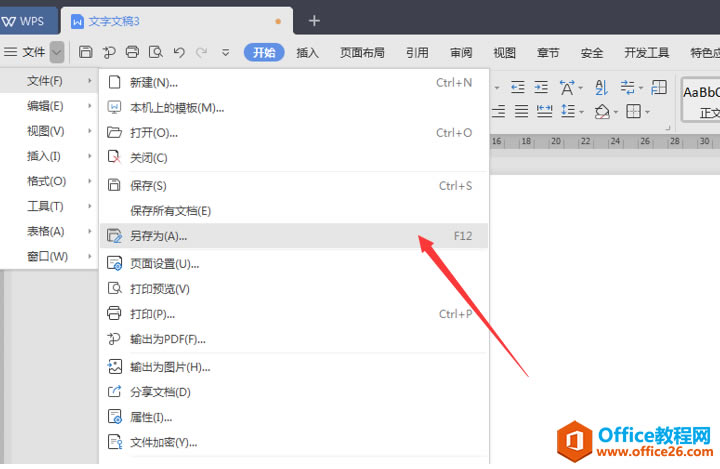Select the 正文 style thumbnail
Viewport: 720px width, 469px height.
(x=701, y=101)
